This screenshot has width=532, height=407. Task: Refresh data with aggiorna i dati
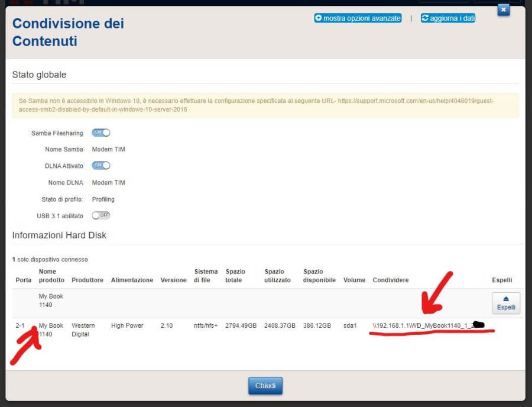tap(448, 18)
